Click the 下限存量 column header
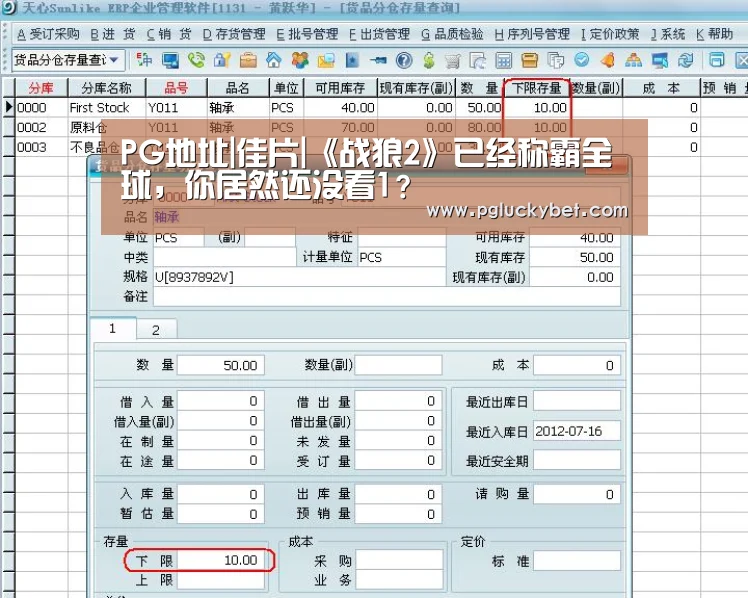 tap(537, 88)
